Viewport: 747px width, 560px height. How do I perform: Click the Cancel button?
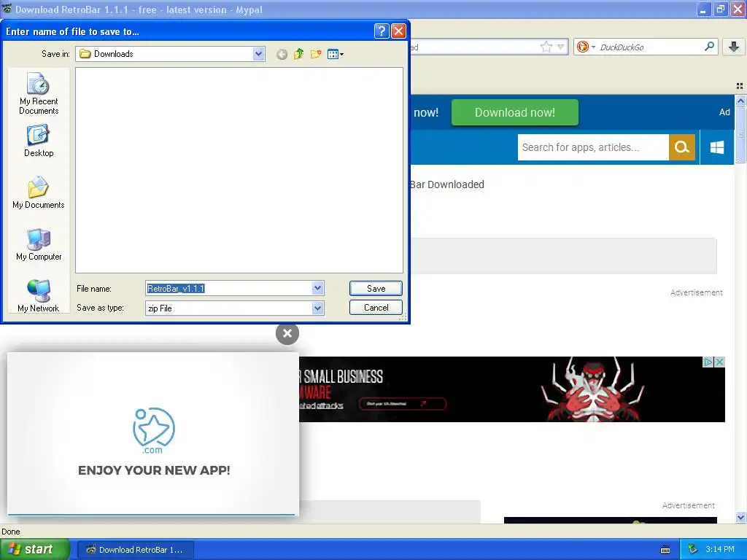click(376, 308)
